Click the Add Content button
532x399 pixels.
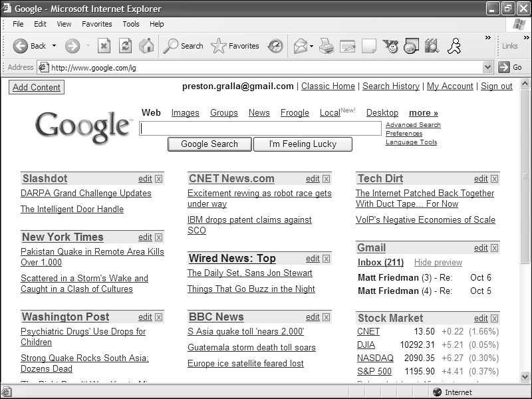tap(37, 87)
